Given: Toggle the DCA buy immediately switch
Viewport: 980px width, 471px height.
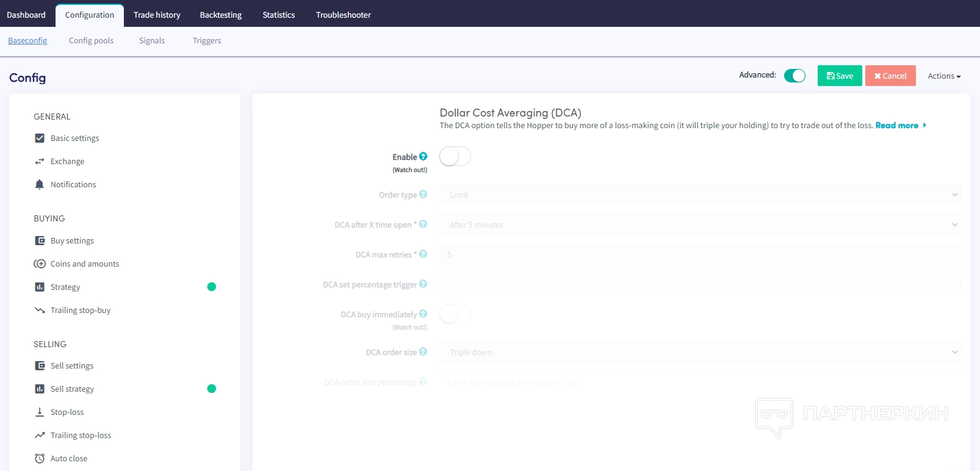Looking at the screenshot, I should [x=455, y=314].
